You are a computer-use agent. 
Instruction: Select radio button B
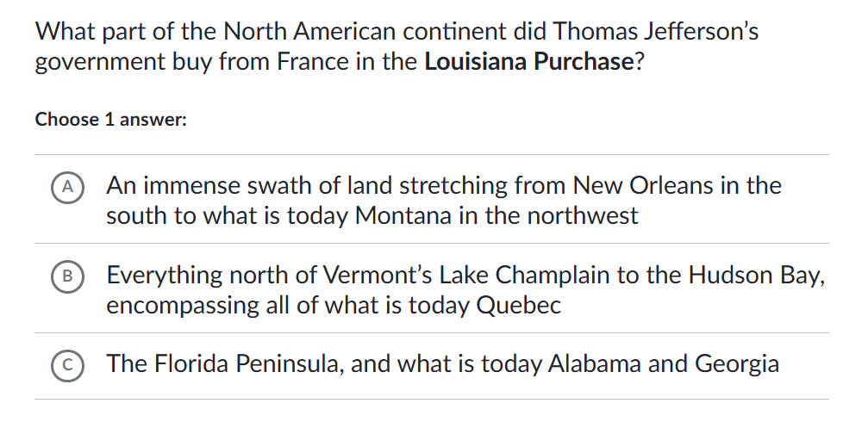click(x=66, y=276)
